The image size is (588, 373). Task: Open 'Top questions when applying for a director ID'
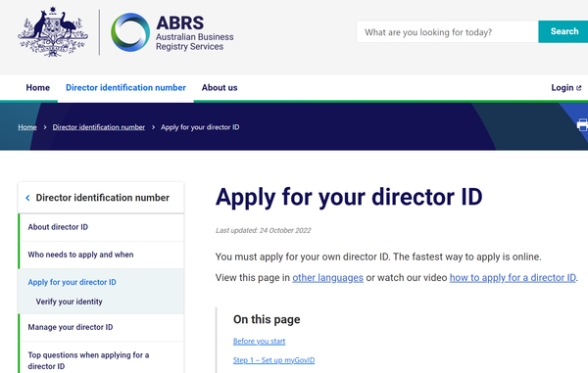coord(101,360)
